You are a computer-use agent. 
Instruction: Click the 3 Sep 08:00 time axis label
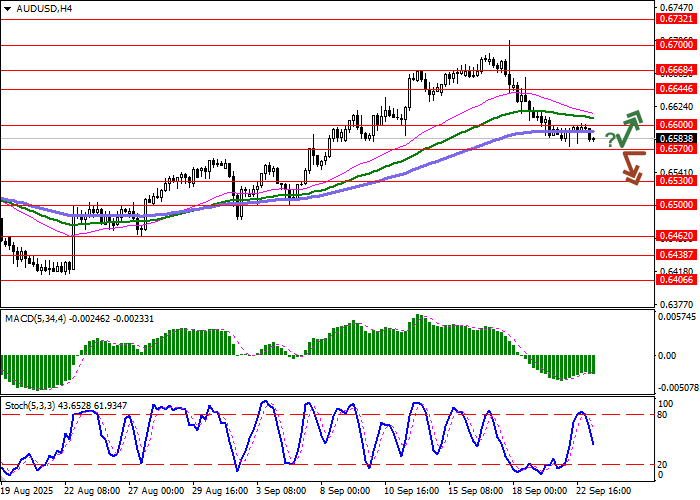[282, 491]
